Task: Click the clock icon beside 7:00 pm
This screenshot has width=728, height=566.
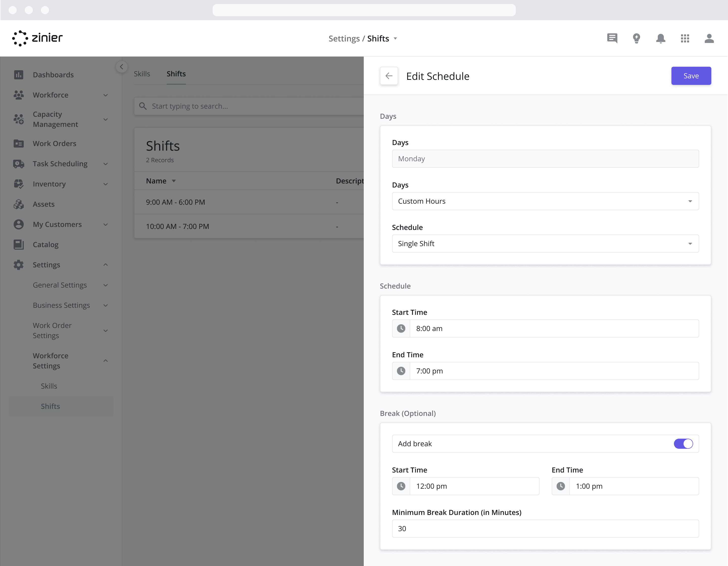Action: (401, 371)
